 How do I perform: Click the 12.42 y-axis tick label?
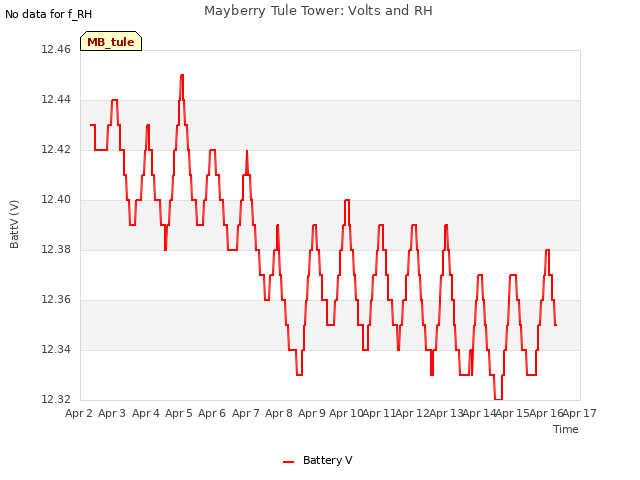pos(56,149)
